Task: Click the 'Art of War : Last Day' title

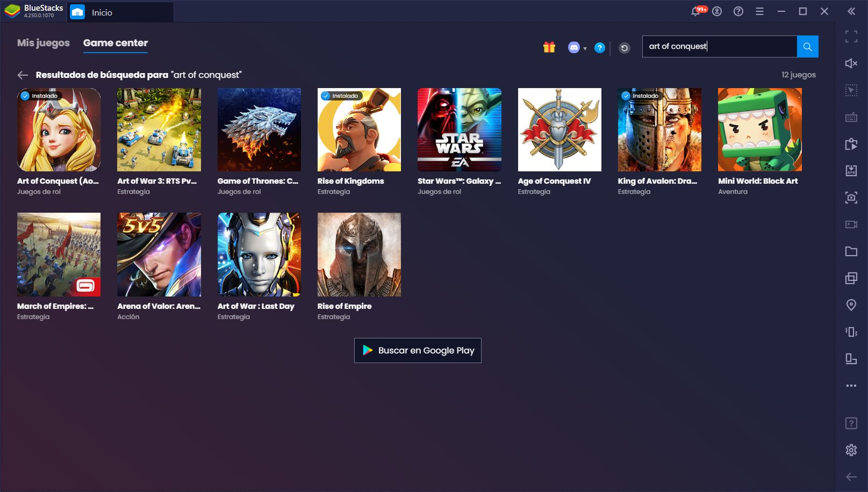Action: coord(256,306)
